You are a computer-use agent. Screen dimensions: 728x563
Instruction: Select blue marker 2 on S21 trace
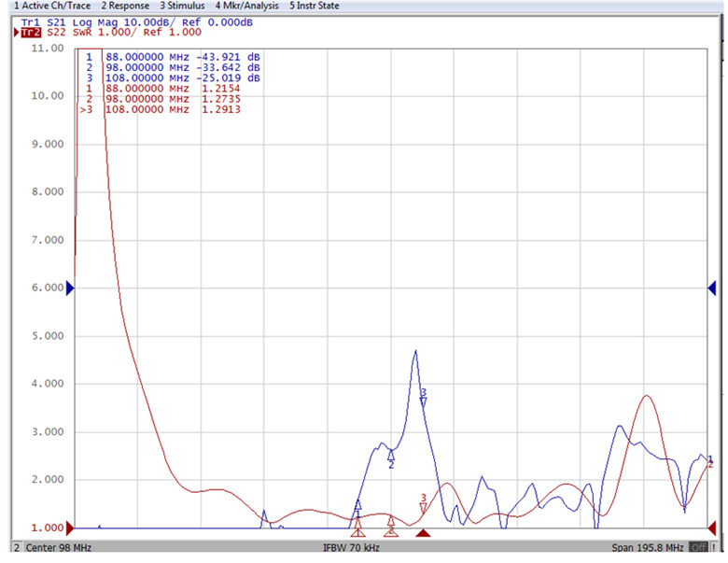pyautogui.click(x=391, y=455)
